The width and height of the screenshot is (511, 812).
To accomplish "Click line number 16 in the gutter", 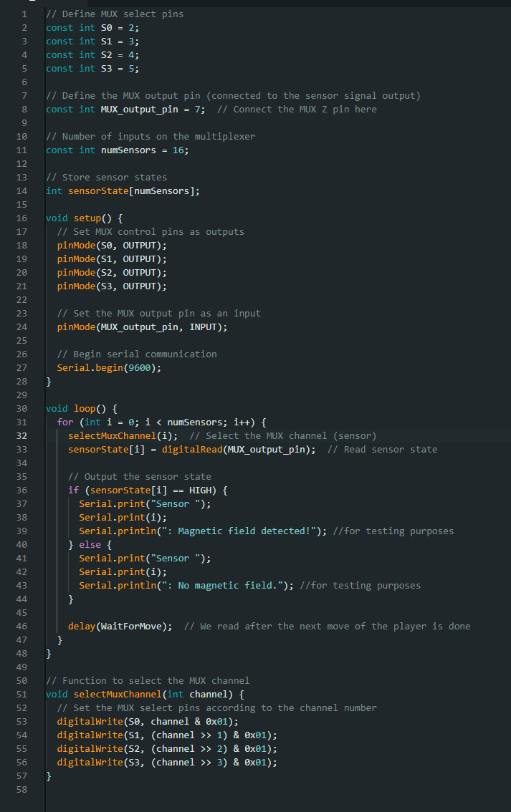I will [22, 218].
